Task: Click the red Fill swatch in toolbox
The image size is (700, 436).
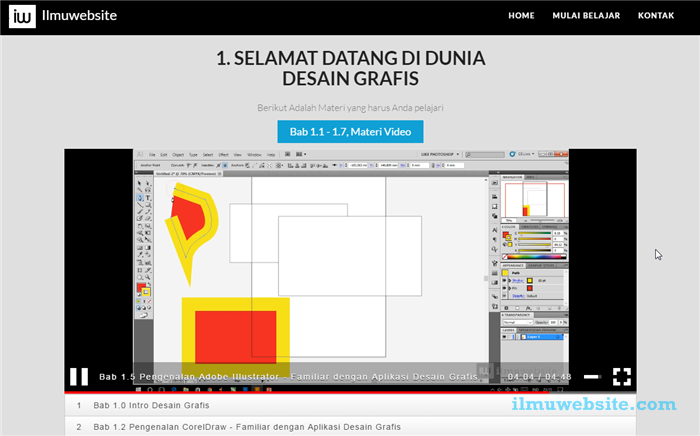Action: pyautogui.click(x=141, y=287)
